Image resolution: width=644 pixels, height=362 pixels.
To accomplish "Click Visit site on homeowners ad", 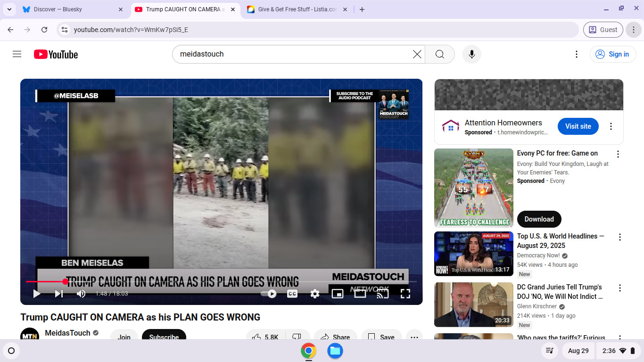I will click(578, 126).
